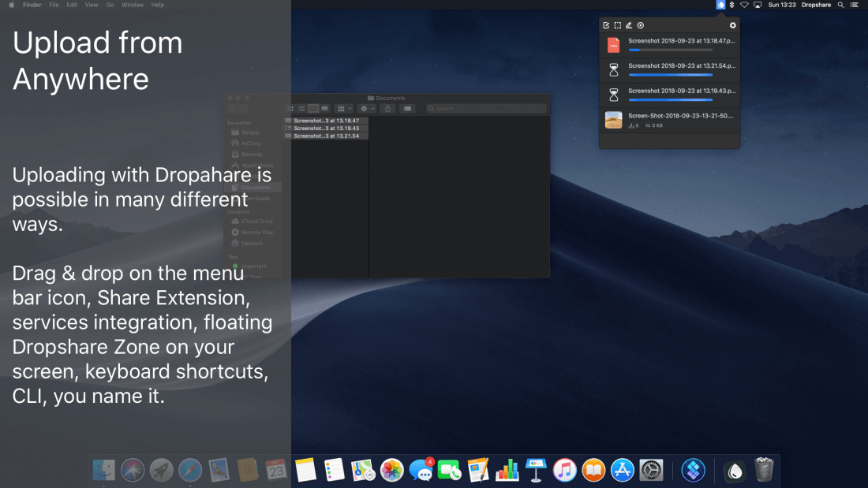Click the Bluetooth icon in menu bar
The image size is (868, 488).
click(731, 5)
